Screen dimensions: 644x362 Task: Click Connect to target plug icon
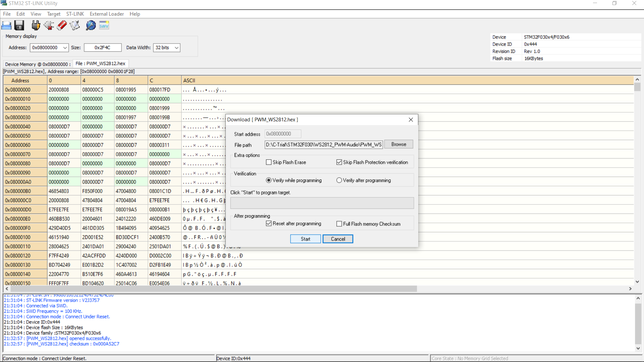coord(36,25)
